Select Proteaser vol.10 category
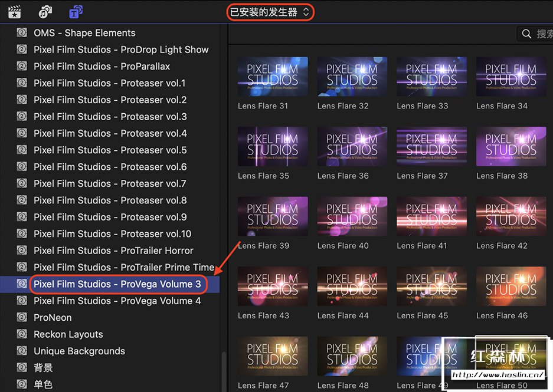This screenshot has height=392, width=553. click(x=110, y=233)
